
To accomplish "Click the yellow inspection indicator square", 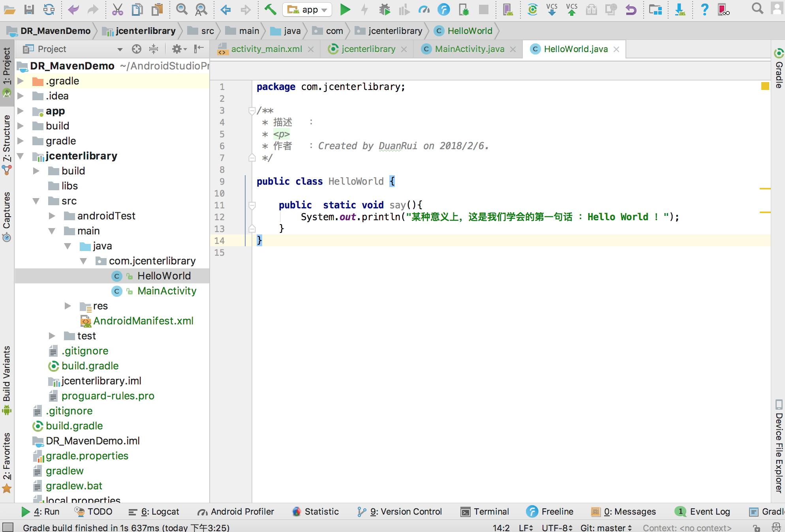I will (x=765, y=86).
